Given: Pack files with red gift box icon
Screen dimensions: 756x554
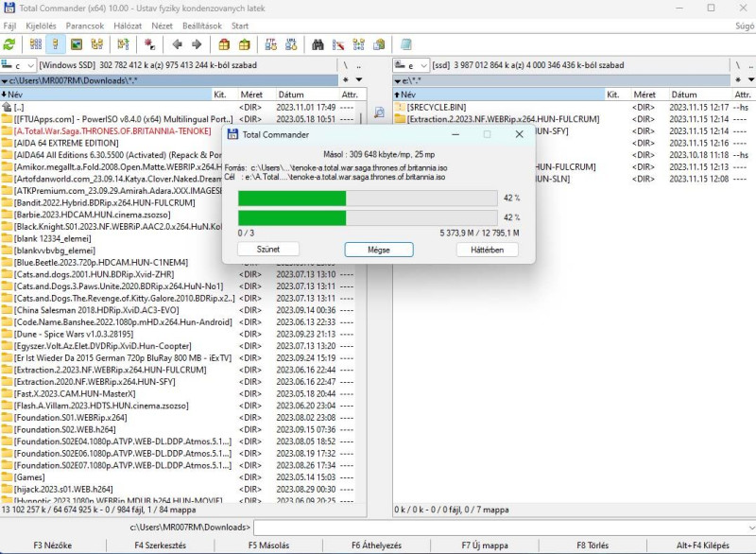Looking at the screenshot, I should click(x=224, y=44).
